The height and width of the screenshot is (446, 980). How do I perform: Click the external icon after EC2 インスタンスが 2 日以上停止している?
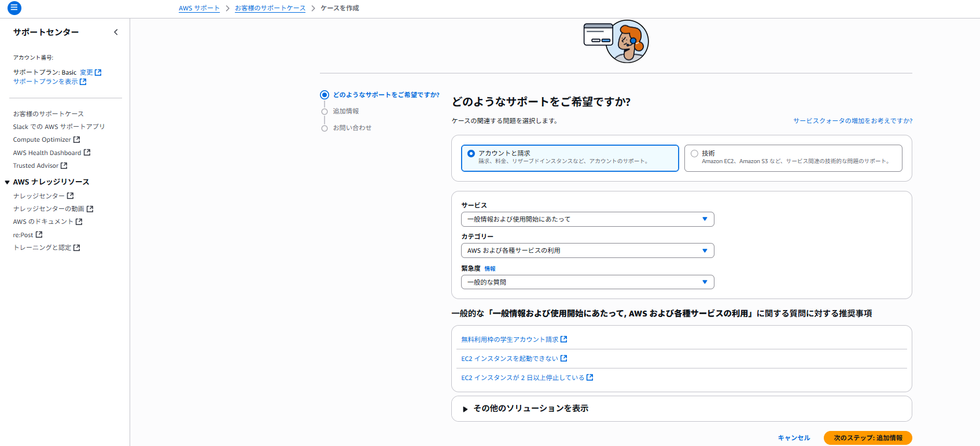[x=590, y=378]
